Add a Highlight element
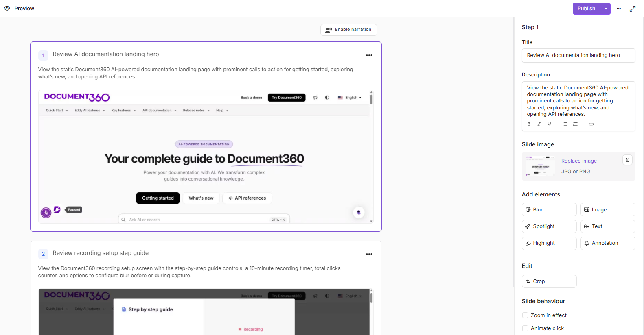644x335 pixels. pyautogui.click(x=549, y=243)
